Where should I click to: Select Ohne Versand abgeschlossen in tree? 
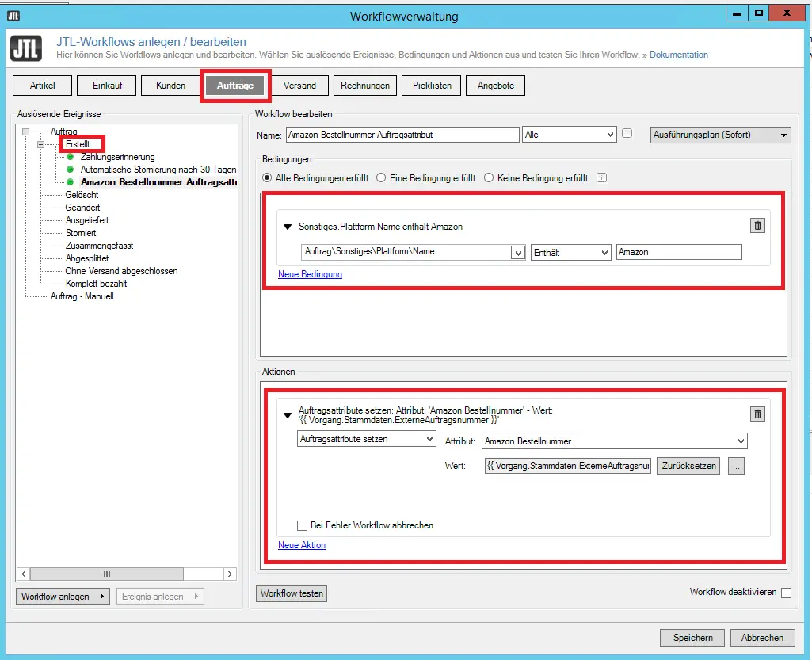[121, 271]
